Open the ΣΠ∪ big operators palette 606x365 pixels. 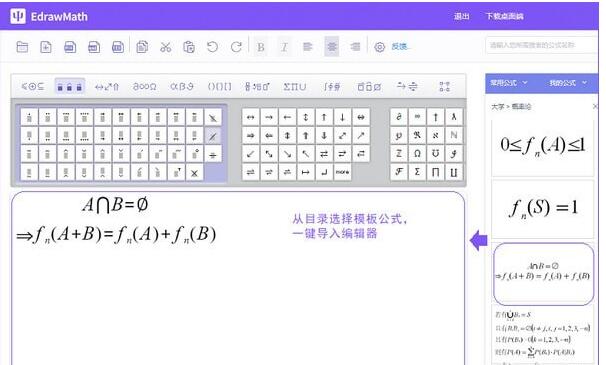(x=294, y=87)
